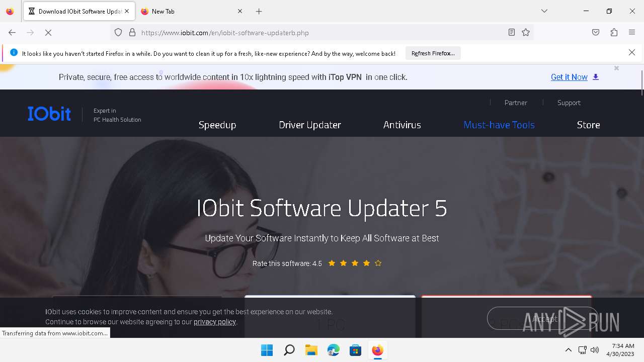Accept the cookie notice
The width and height of the screenshot is (644, 362).
coord(542,318)
